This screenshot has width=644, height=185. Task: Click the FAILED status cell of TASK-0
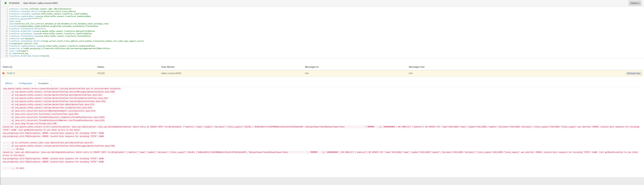point(101,73)
